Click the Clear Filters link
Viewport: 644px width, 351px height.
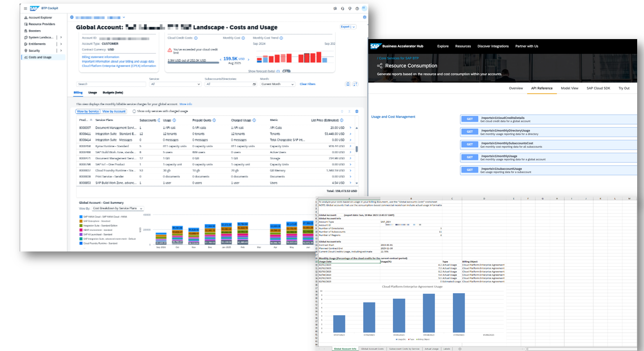point(308,84)
